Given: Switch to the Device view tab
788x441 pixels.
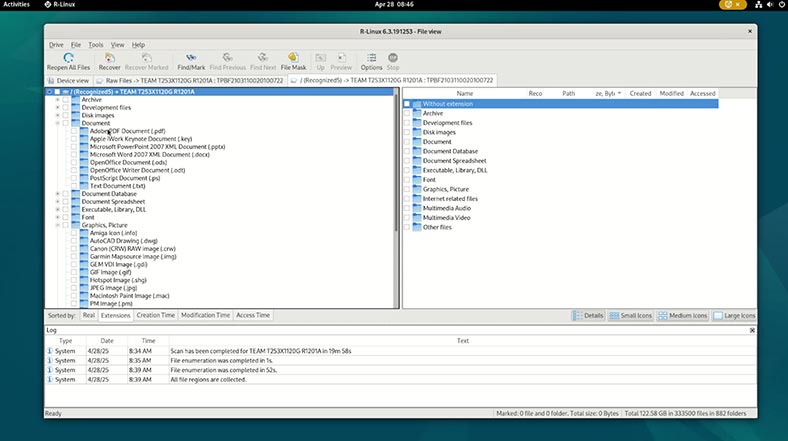Looking at the screenshot, I should [68, 80].
